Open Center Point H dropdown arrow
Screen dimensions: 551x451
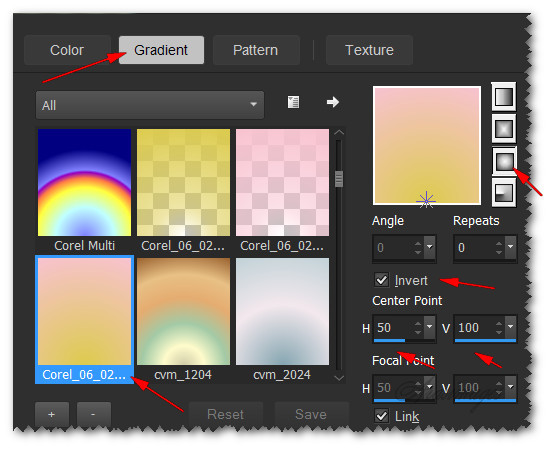(x=430, y=327)
